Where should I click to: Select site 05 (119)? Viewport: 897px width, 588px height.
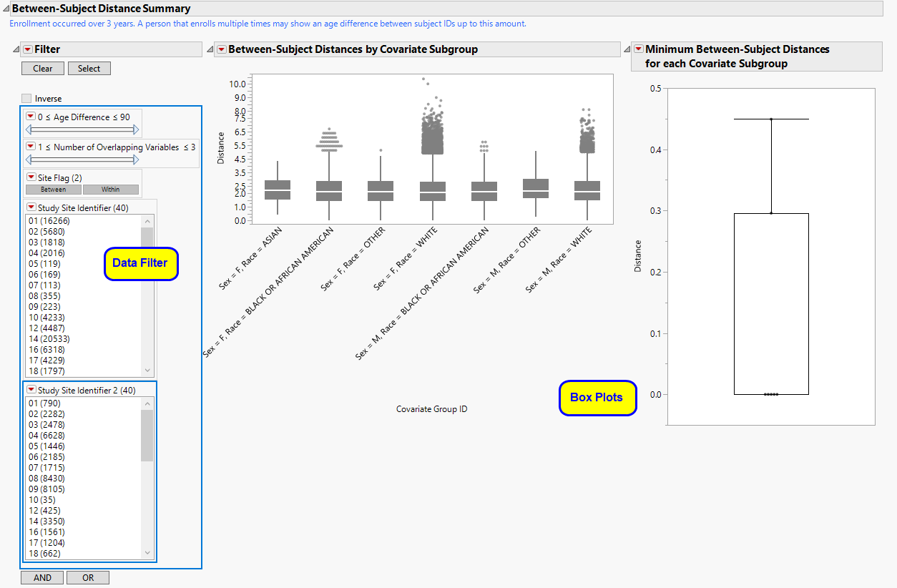(x=44, y=264)
